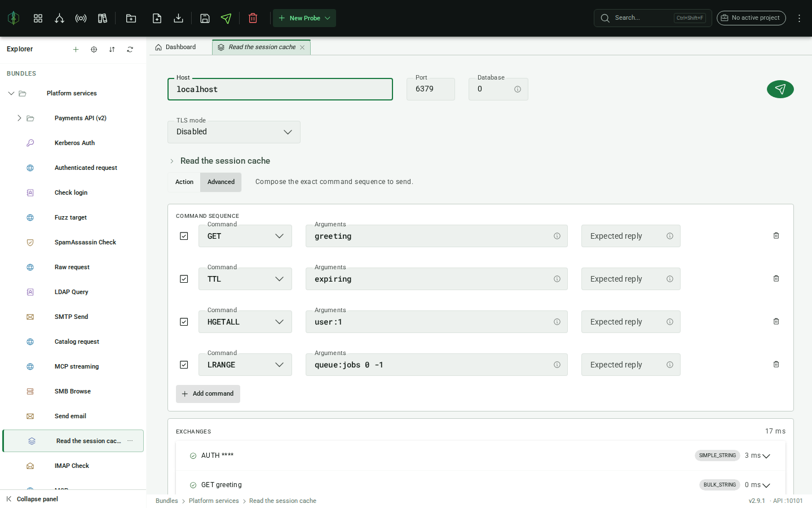The image size is (812, 508).
Task: Open the HGETALL command dropdown
Action: 245,322
